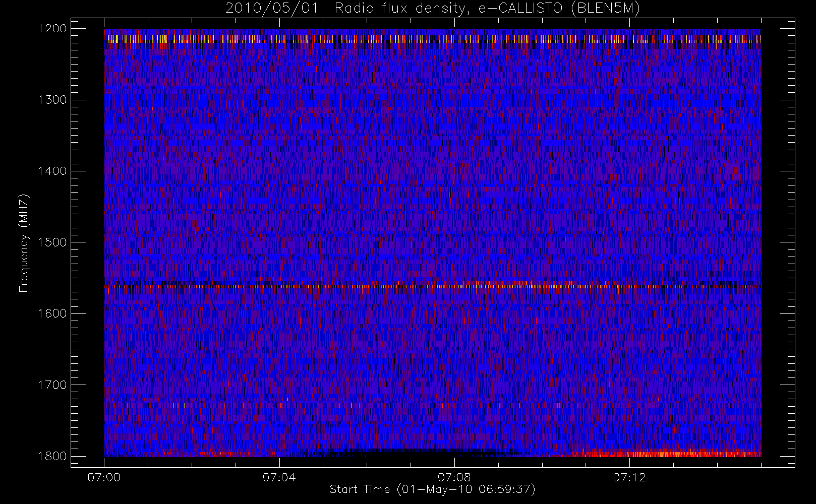Select the 1600 frequency tick label
The height and width of the screenshot is (504, 816).
[x=52, y=313]
